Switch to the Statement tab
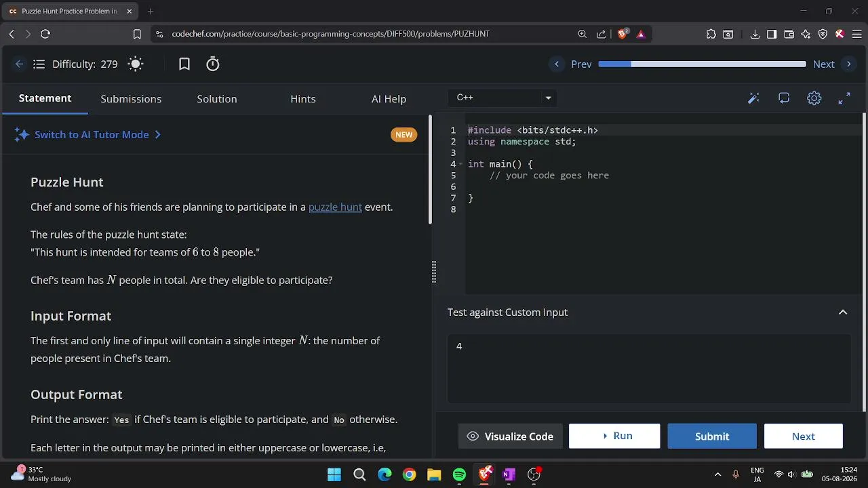The width and height of the screenshot is (868, 488). (45, 98)
